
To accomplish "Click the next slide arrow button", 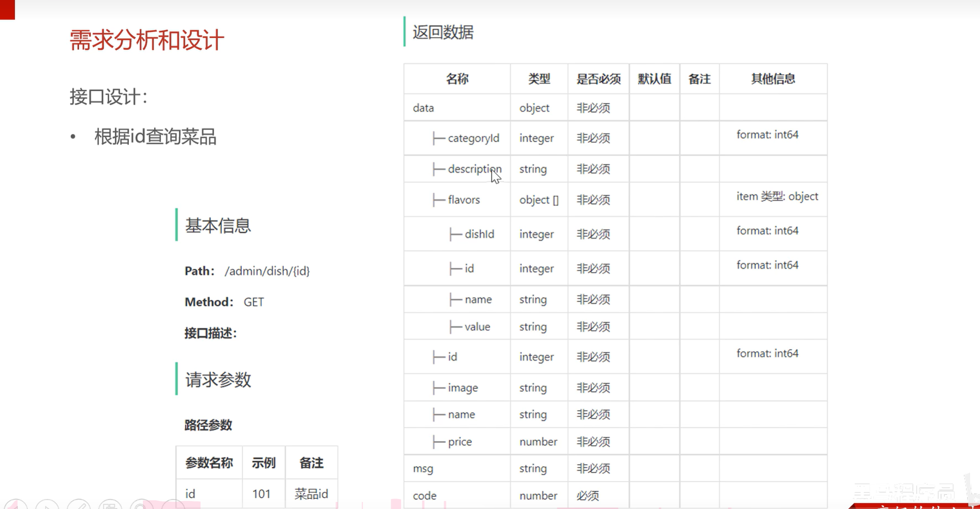I will tap(47, 505).
